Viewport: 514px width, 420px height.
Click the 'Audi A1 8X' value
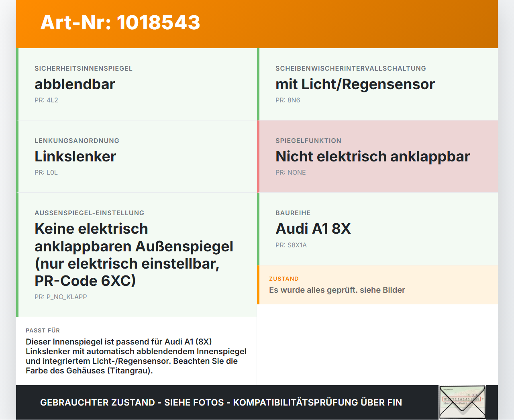(313, 229)
